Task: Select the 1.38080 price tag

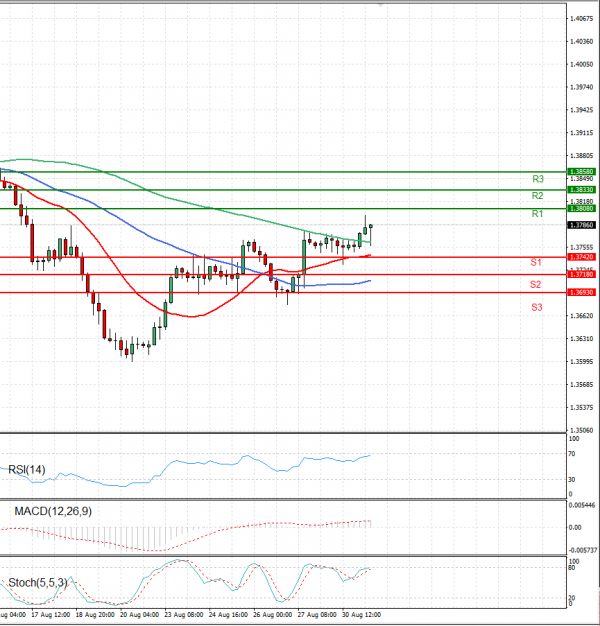Action: tap(582, 208)
